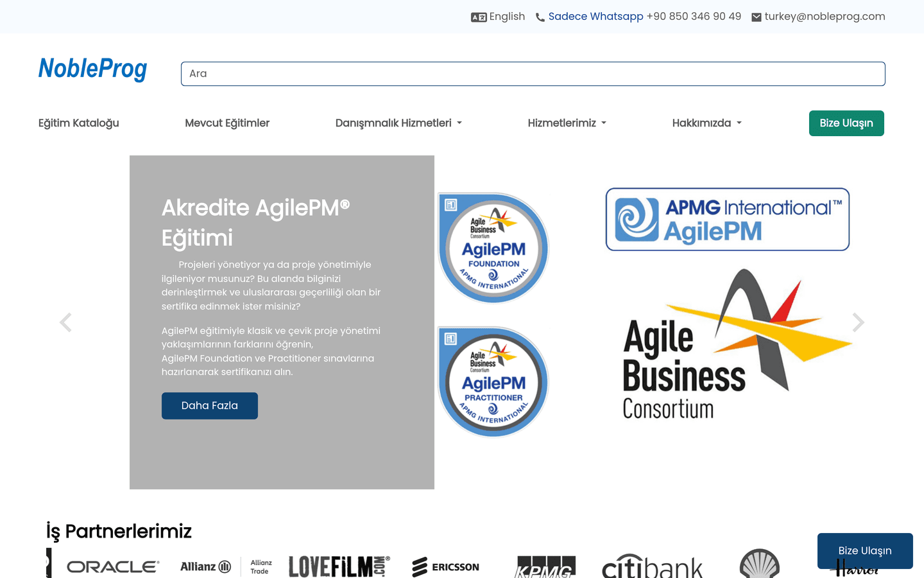Expand the Danışmanlık Hizmetleri dropdown
This screenshot has width=924, height=578.
[398, 123]
